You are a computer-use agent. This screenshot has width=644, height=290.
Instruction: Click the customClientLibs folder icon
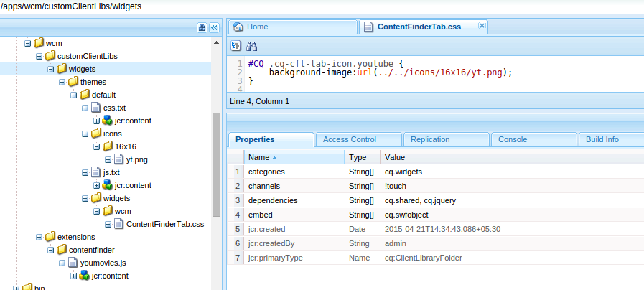pyautogui.click(x=50, y=56)
